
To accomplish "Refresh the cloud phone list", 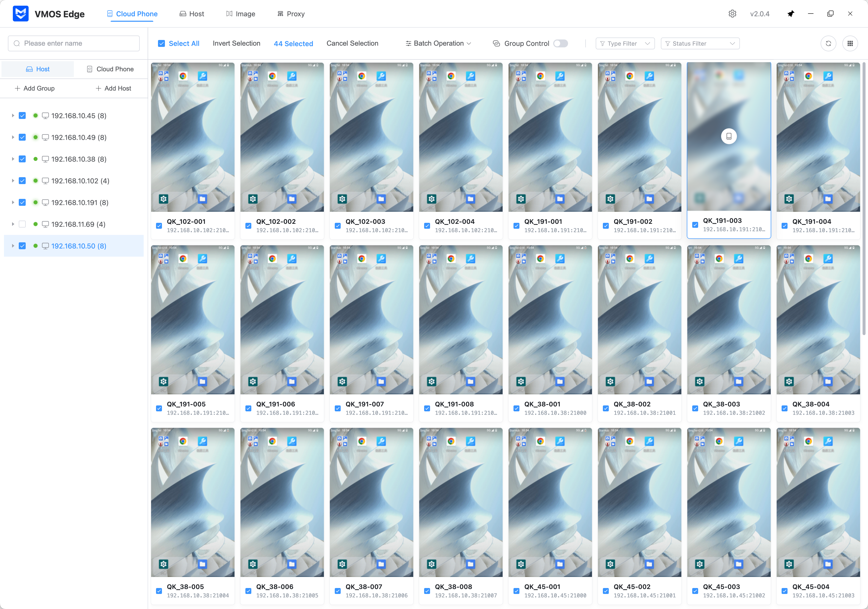I will pos(829,43).
